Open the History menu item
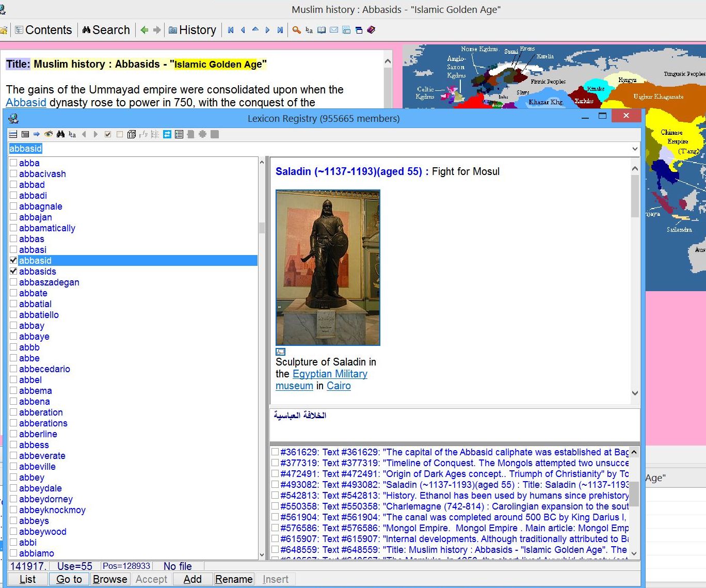This screenshot has width=706, height=588. coord(192,30)
